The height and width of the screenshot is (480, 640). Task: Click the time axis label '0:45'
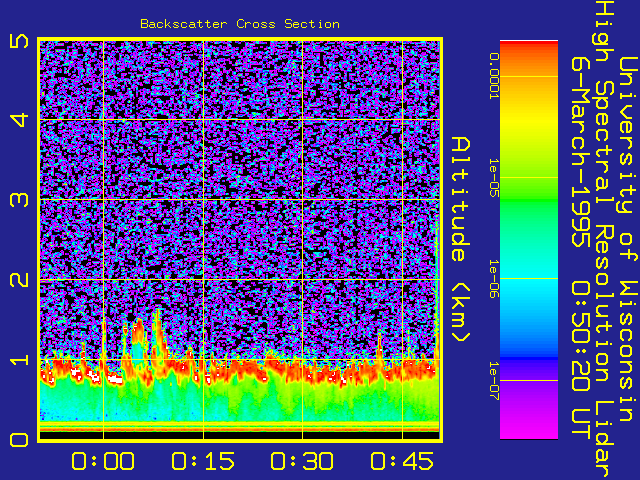point(402,461)
